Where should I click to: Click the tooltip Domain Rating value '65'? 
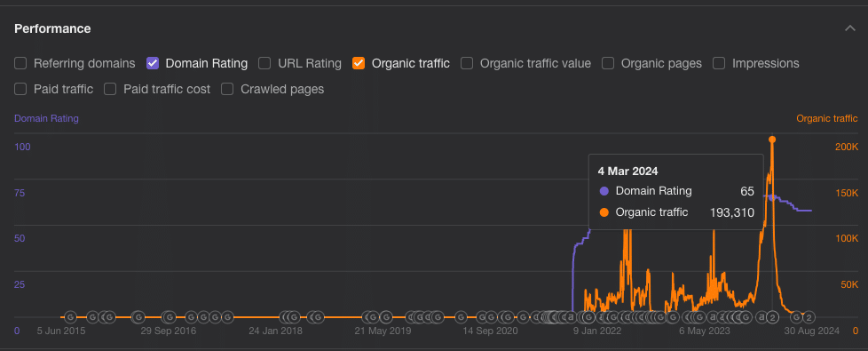pyautogui.click(x=747, y=191)
